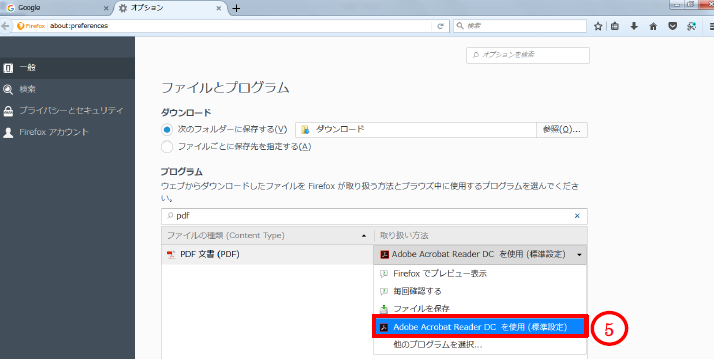Go back with the browser back arrow
Viewport: 714px width, 362px height.
click(5, 26)
